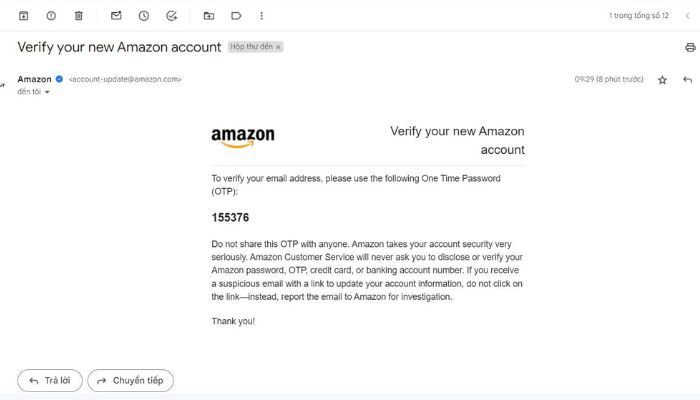The height and width of the screenshot is (400, 700).
Task: Snooze the email with the clock icon
Action: pos(144,16)
